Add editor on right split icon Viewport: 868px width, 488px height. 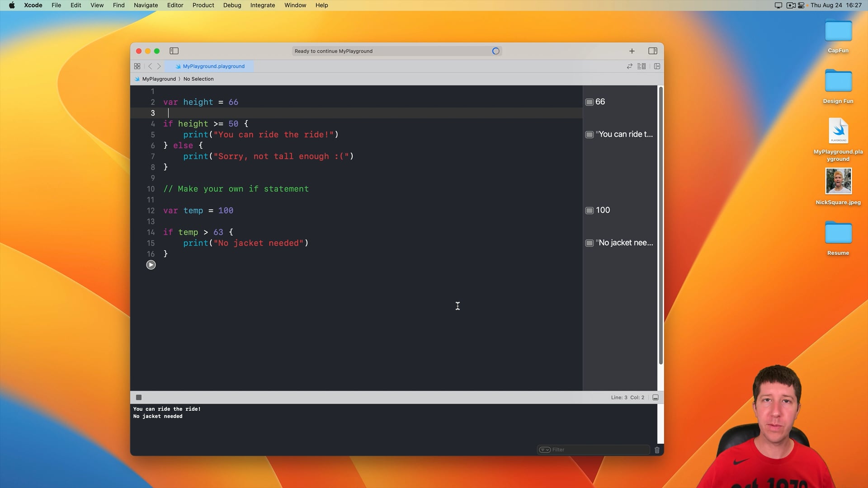click(657, 66)
